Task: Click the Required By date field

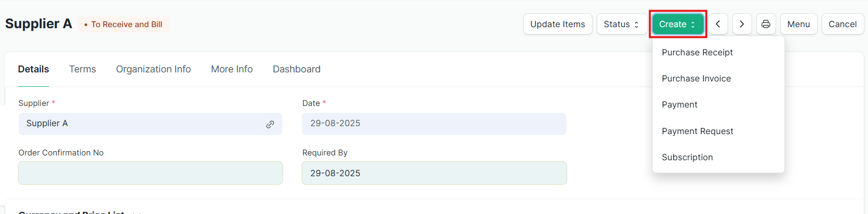Action: (x=434, y=173)
